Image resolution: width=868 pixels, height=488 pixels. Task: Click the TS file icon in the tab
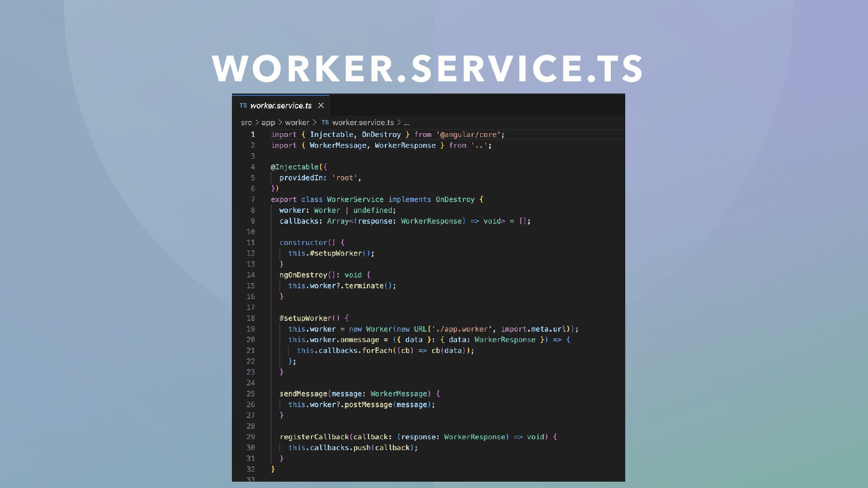coord(243,105)
